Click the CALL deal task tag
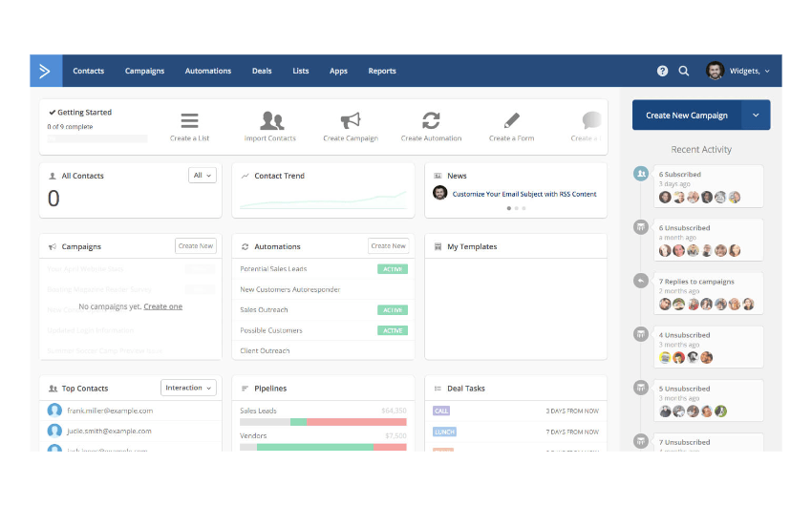The width and height of the screenshot is (812, 506). tap(441, 411)
